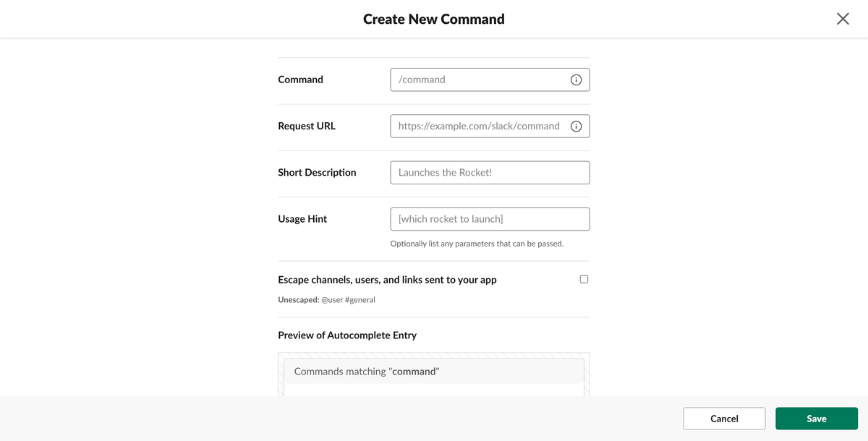
Task: Click the "Unescaped: @user #general" example text
Action: 326,299
